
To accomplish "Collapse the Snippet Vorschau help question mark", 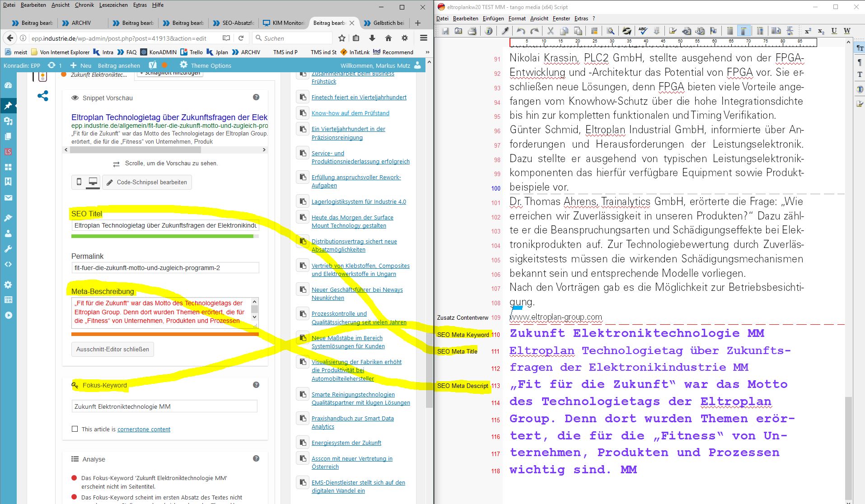I will 256,98.
